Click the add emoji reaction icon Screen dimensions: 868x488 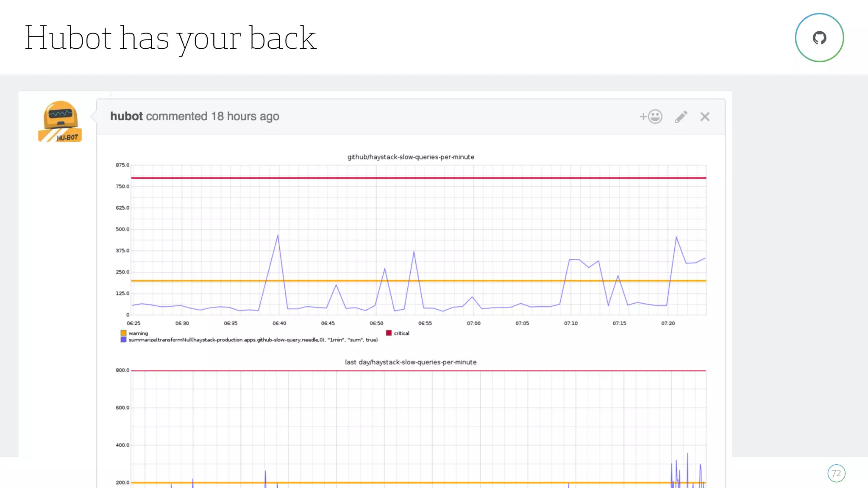coord(651,116)
